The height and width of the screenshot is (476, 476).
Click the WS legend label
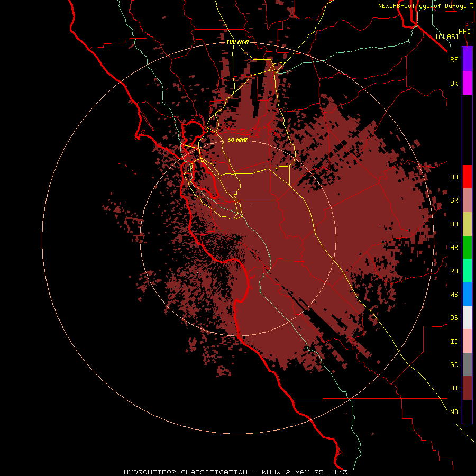click(454, 295)
